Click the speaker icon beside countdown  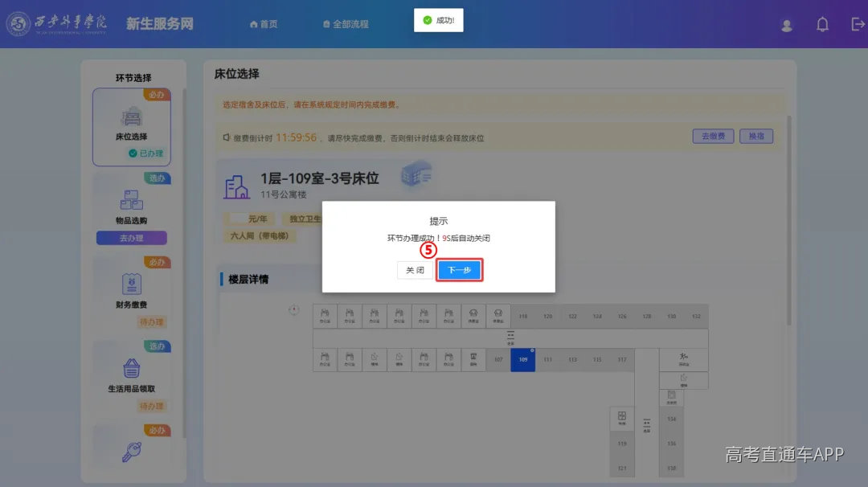[227, 137]
